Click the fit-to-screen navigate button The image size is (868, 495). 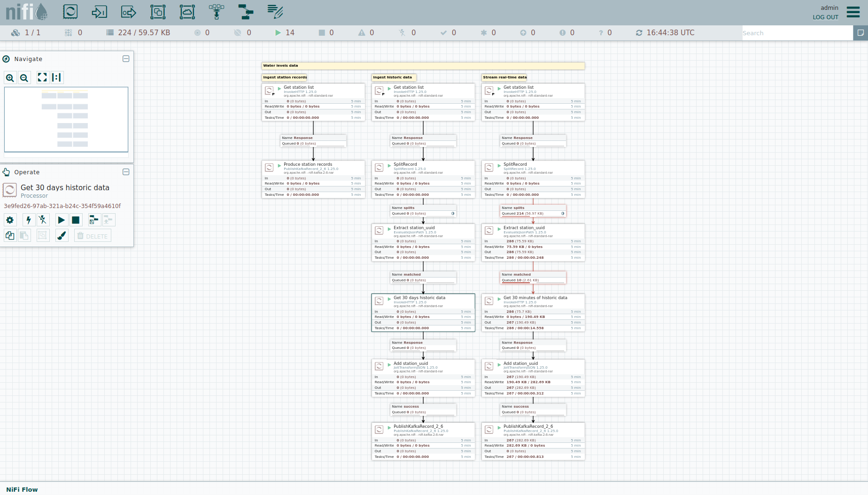(42, 77)
